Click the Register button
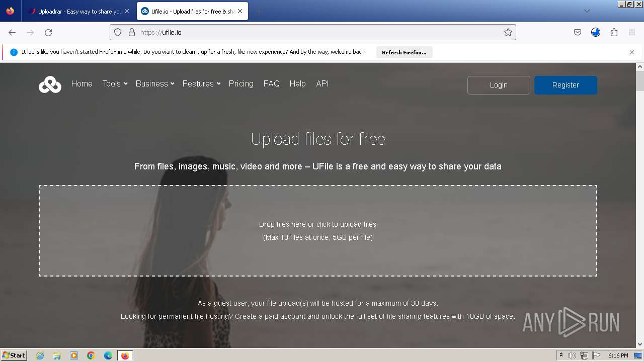This screenshot has height=362, width=644. 566,85
